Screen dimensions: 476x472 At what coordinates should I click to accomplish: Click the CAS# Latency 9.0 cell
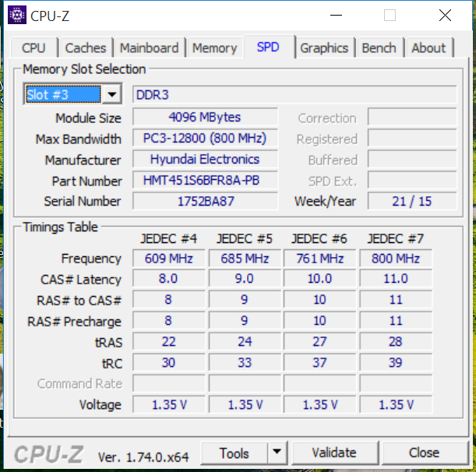(x=245, y=279)
